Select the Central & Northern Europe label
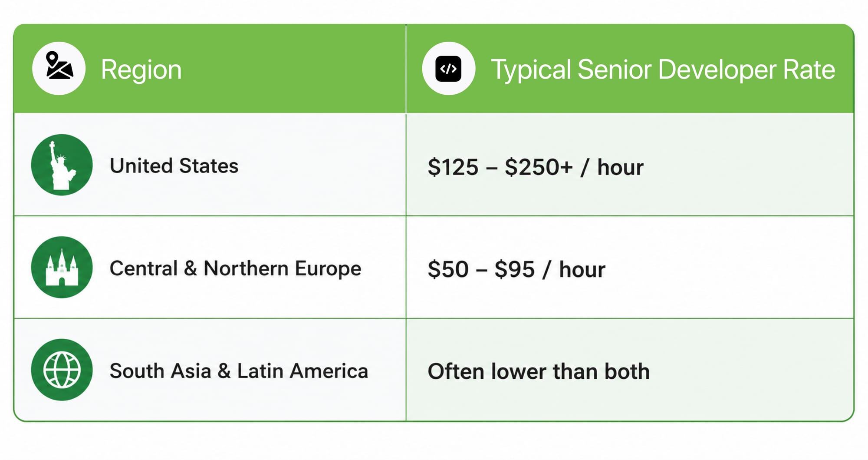The height and width of the screenshot is (460, 868). (236, 268)
